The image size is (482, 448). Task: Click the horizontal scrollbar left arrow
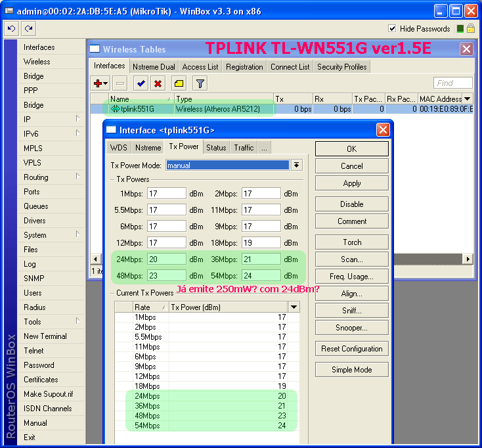(x=96, y=259)
